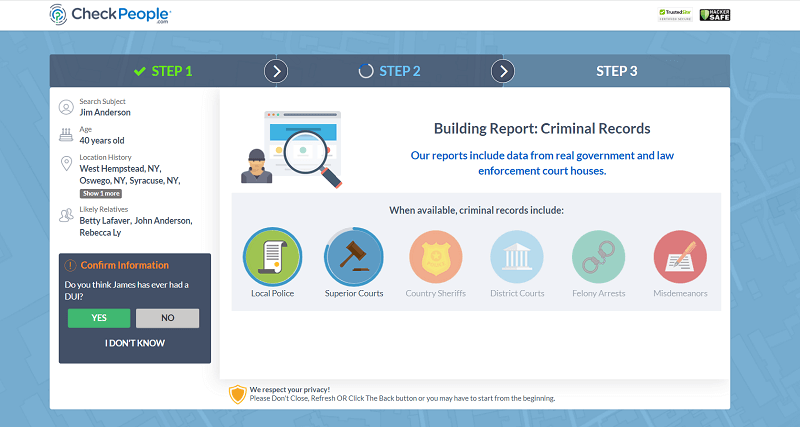800x427 pixels.
Task: Expand location history with Show 1 more
Action: point(101,194)
